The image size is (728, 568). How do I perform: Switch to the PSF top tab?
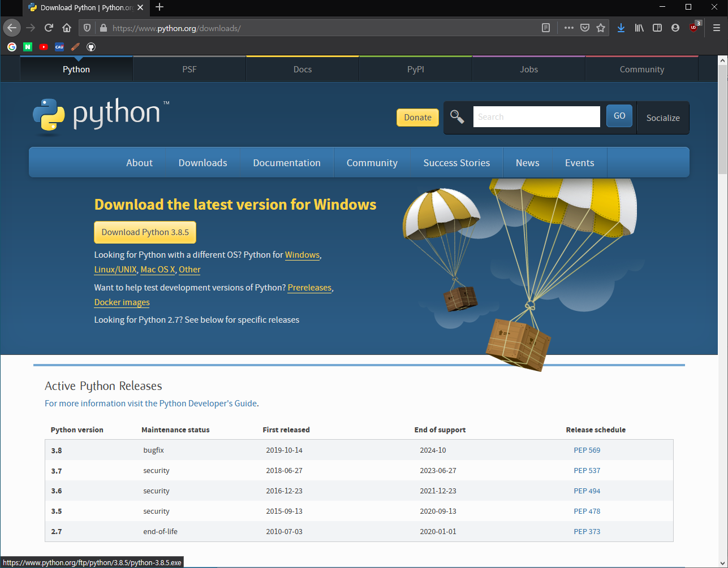click(189, 70)
